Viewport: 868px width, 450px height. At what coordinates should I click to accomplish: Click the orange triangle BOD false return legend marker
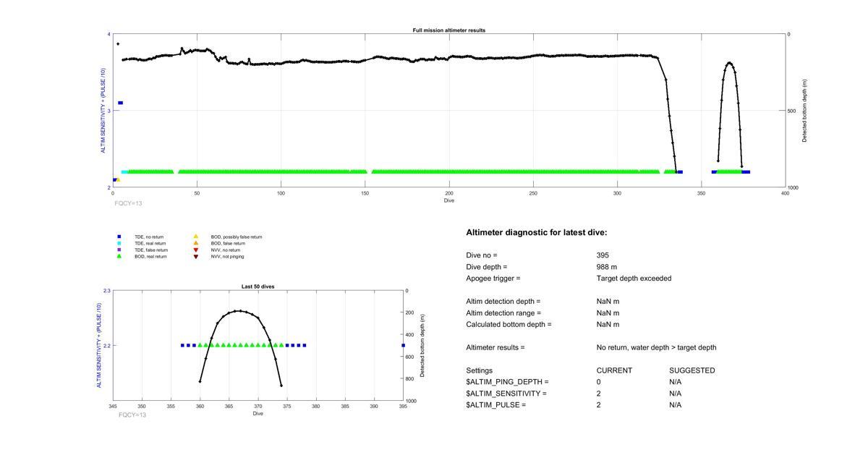(x=195, y=243)
